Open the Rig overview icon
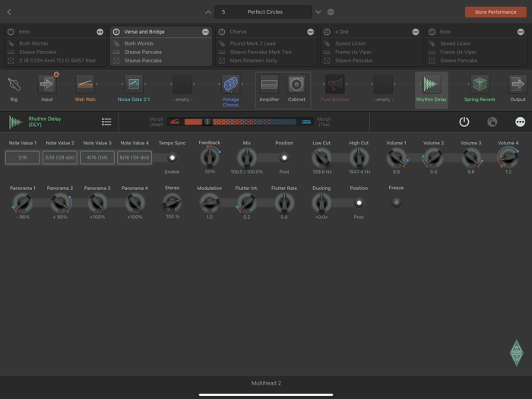The width and height of the screenshot is (532, 399). (14, 84)
